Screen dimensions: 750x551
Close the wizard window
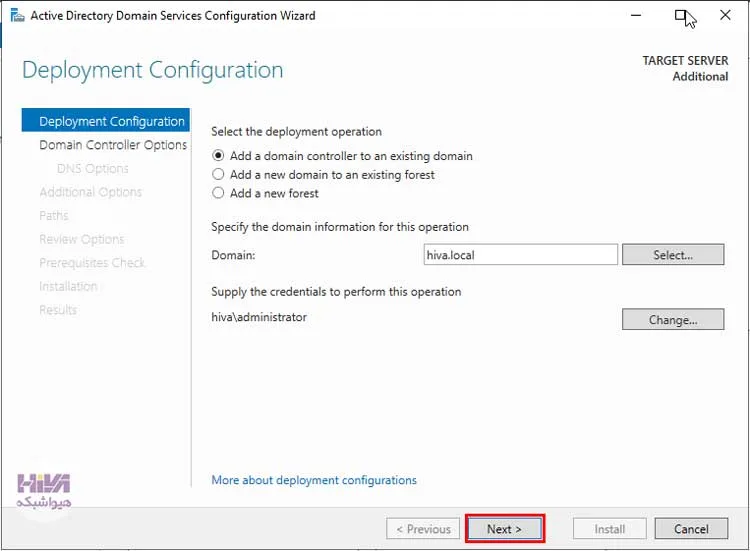[x=725, y=15]
